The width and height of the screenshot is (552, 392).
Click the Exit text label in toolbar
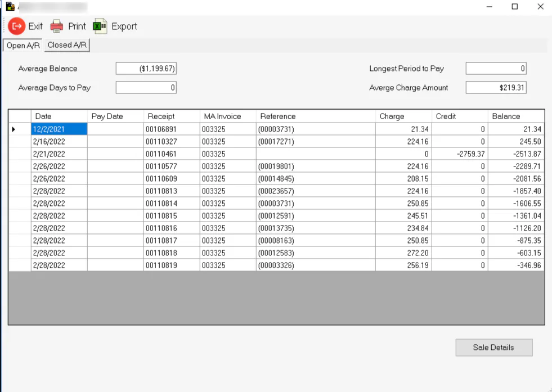click(35, 26)
